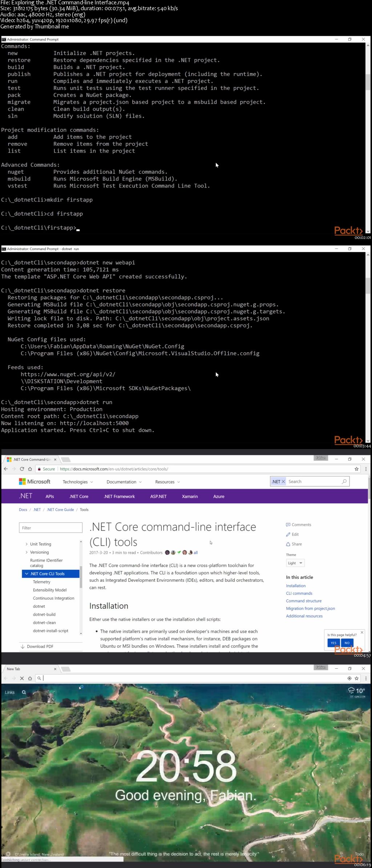Stop loading in the New Tab window
The image size is (372, 868).
[x=22, y=678]
